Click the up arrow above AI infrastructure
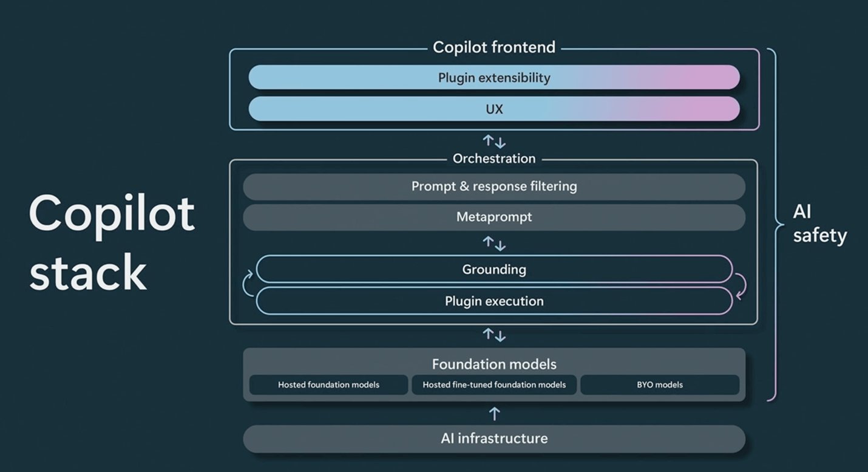The height and width of the screenshot is (472, 868). (x=494, y=414)
